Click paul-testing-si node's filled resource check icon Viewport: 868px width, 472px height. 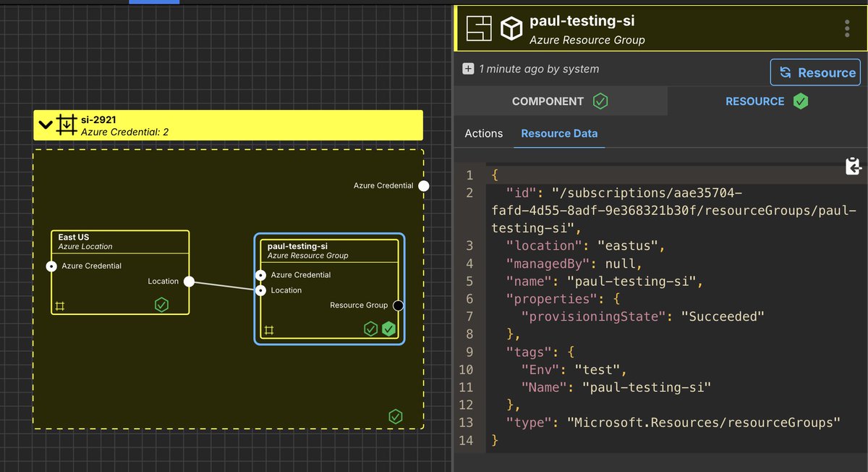pos(389,329)
